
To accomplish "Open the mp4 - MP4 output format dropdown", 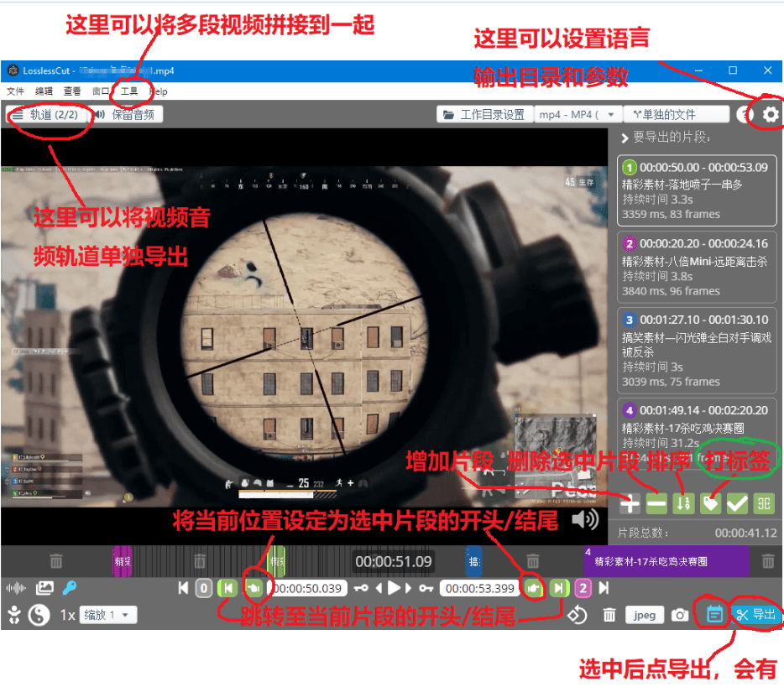I will (x=578, y=114).
